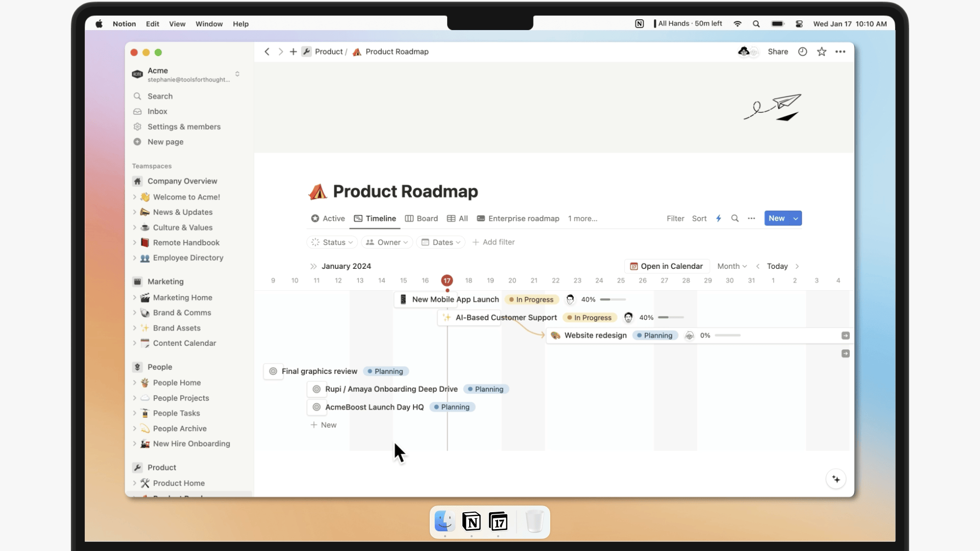Click Website redesign 0% progress bar
This screenshot has height=551, width=980.
(x=727, y=335)
